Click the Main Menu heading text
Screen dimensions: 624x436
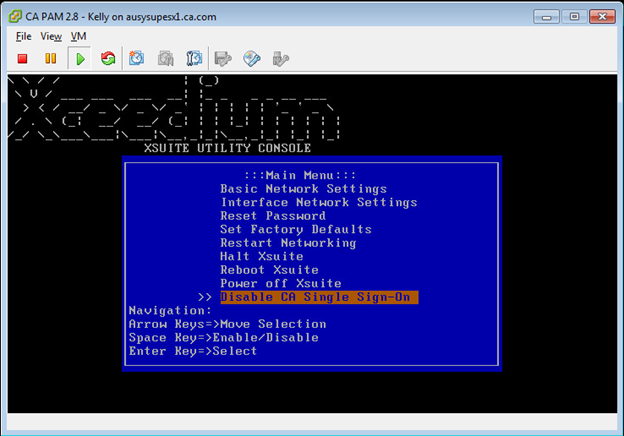pyautogui.click(x=300, y=175)
